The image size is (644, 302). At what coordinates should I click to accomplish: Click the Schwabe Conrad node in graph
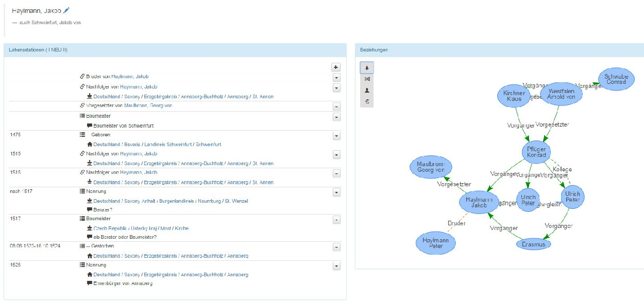point(616,79)
